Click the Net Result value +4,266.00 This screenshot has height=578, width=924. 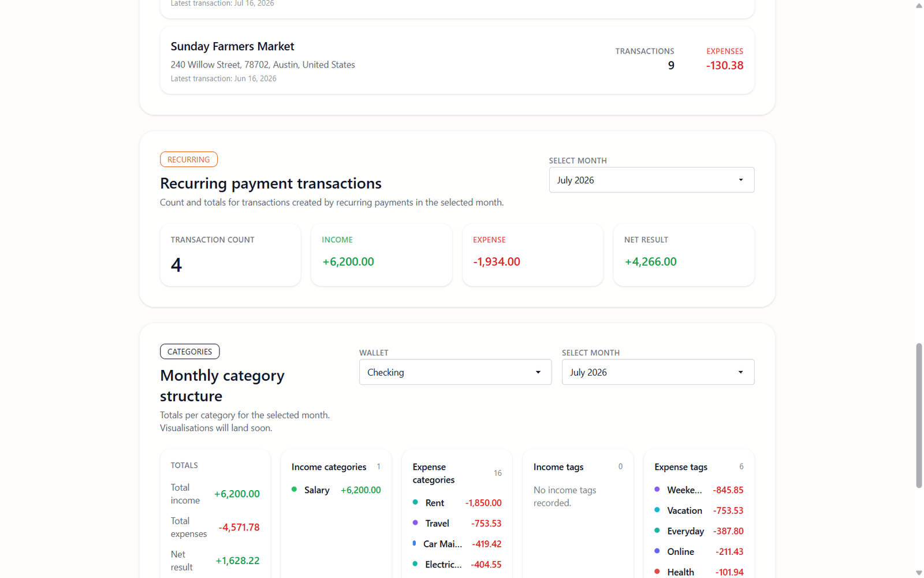650,262
